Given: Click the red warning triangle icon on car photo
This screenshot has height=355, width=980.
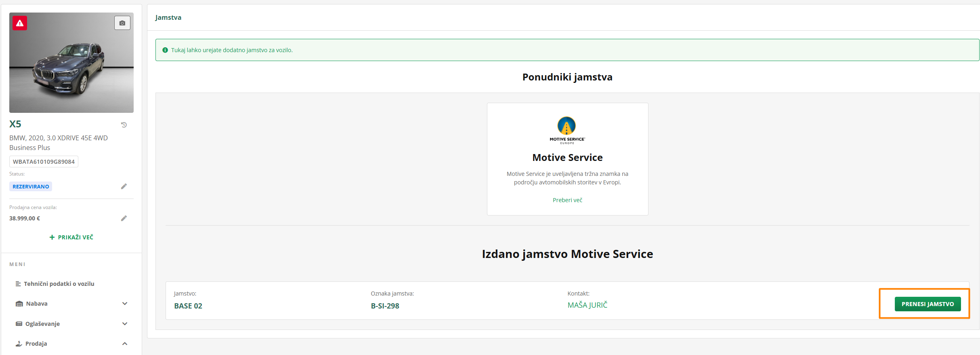Looking at the screenshot, I should tap(20, 23).
